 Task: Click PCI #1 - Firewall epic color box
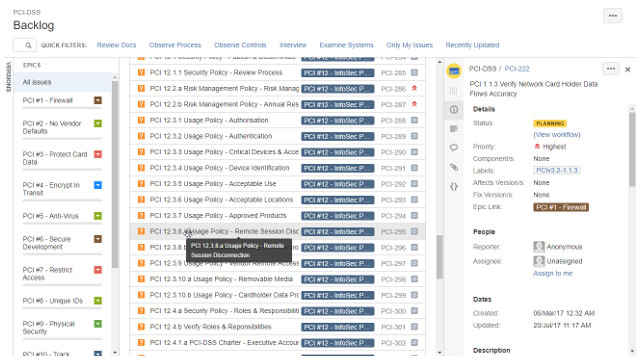click(98, 100)
